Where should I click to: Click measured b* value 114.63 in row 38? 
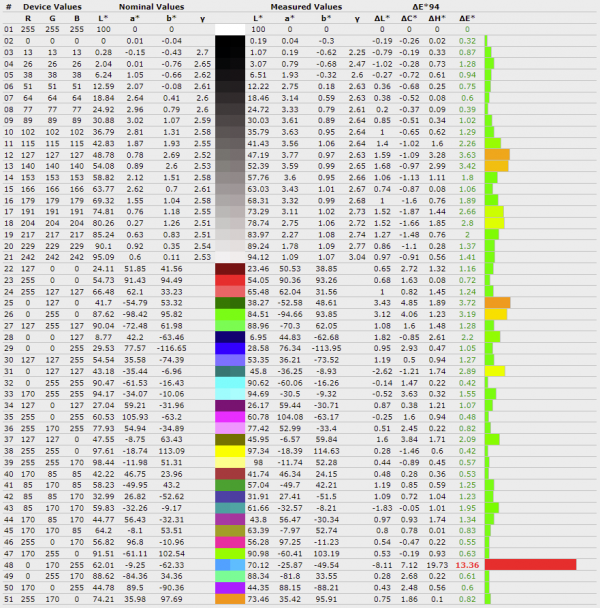click(327, 451)
